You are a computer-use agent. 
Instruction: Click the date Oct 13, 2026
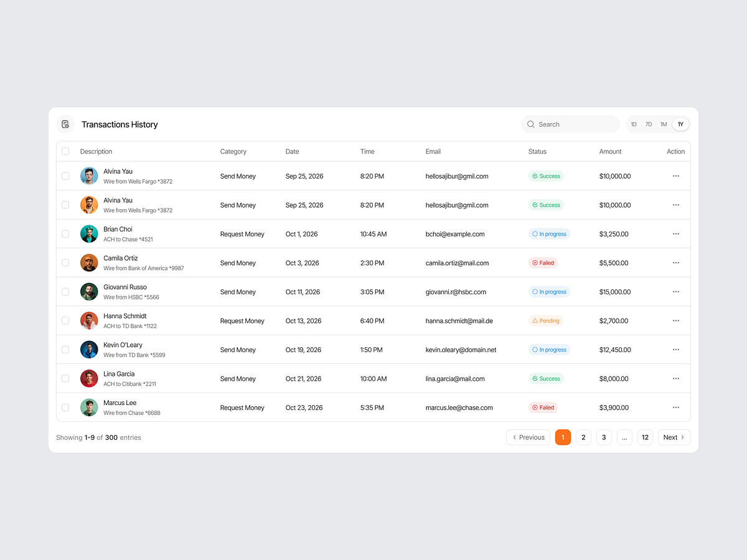pyautogui.click(x=304, y=320)
